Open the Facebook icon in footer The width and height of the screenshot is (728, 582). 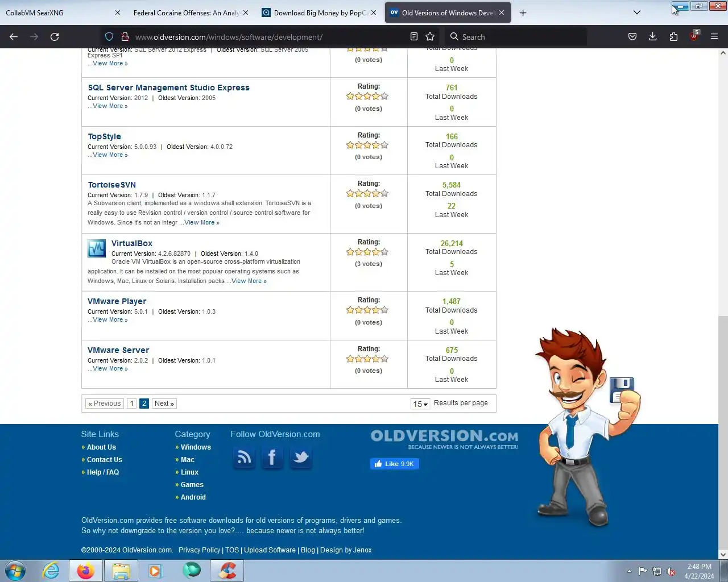tap(272, 458)
